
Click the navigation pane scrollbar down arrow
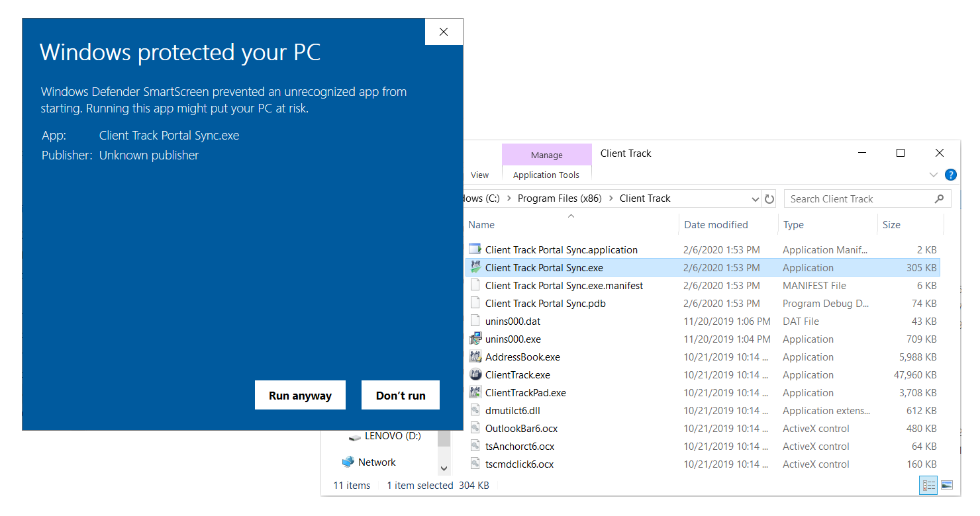point(444,468)
